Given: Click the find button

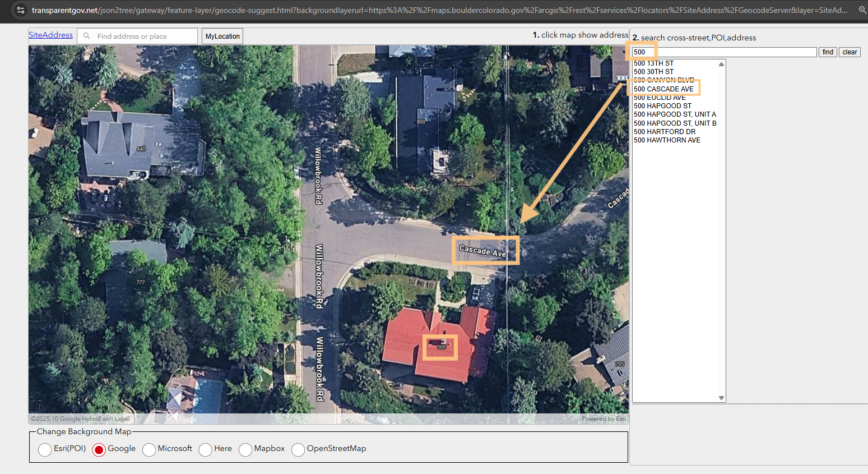Looking at the screenshot, I should click(x=828, y=52).
